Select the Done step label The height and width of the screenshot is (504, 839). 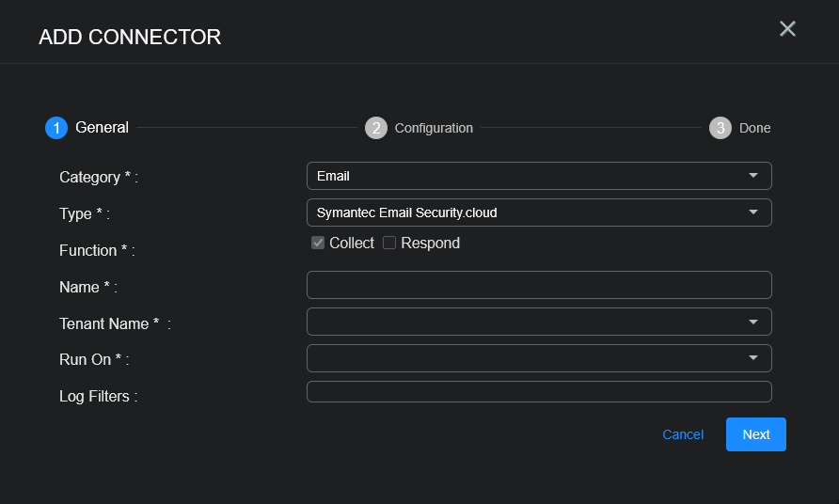(754, 128)
